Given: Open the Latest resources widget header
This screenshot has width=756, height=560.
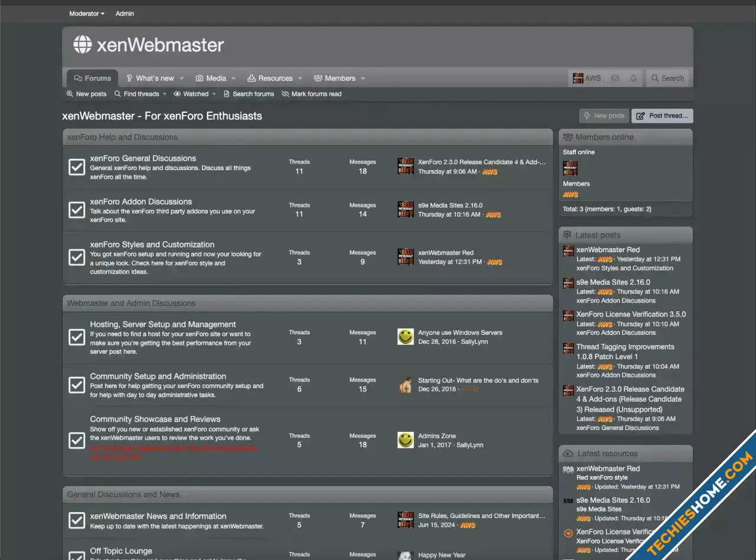Looking at the screenshot, I should [608, 454].
